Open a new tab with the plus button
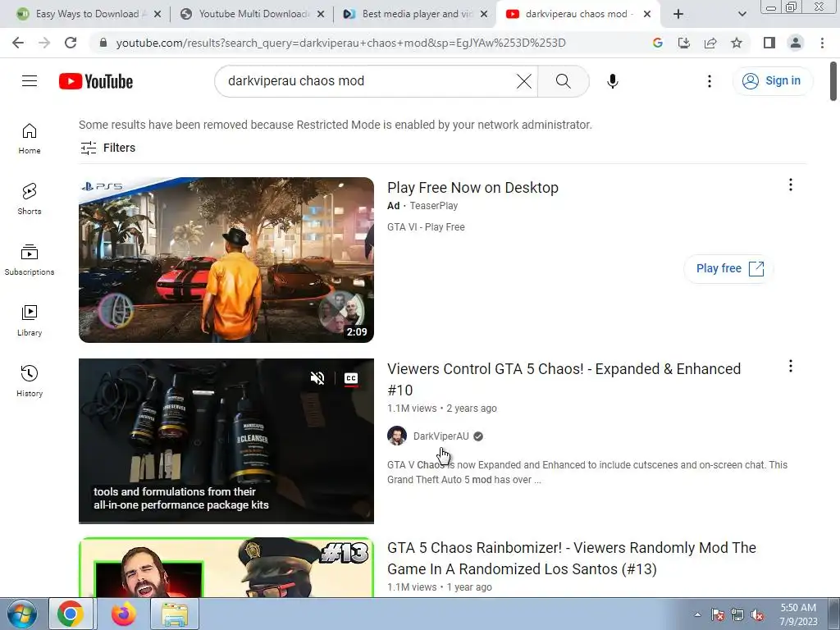The height and width of the screenshot is (630, 840). click(678, 14)
